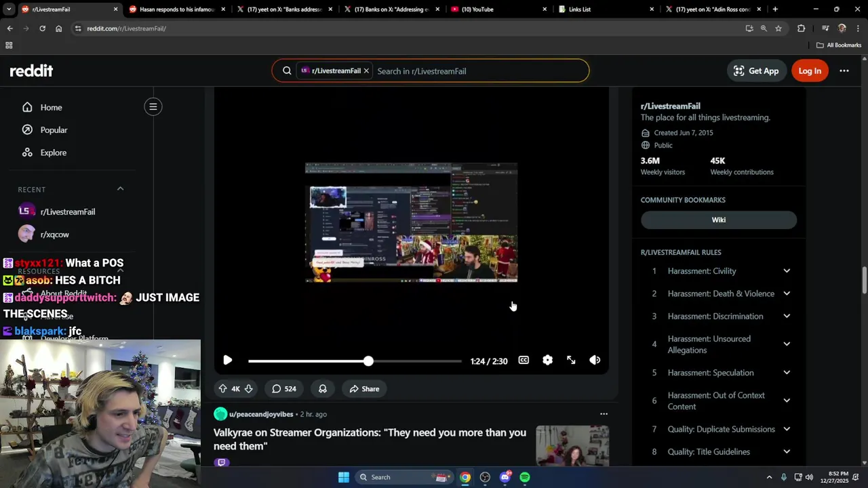Upvote the post with 4K score
The height and width of the screenshot is (488, 868).
[x=222, y=388]
